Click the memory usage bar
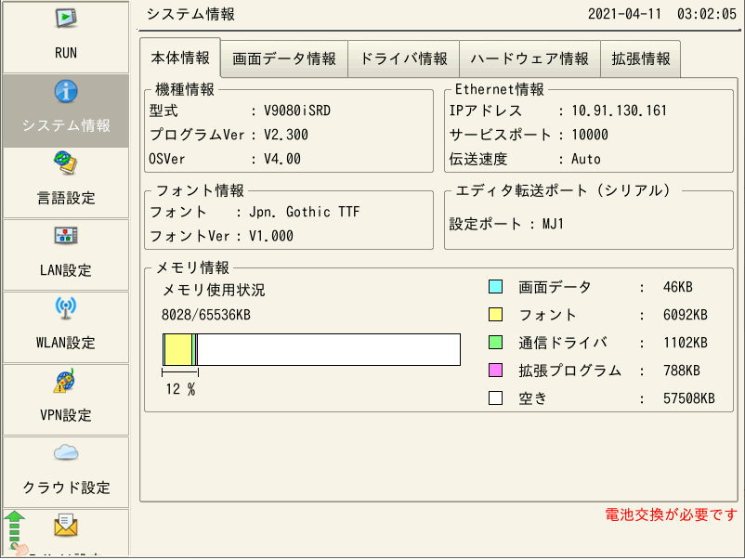This screenshot has width=745, height=560. pos(311,350)
